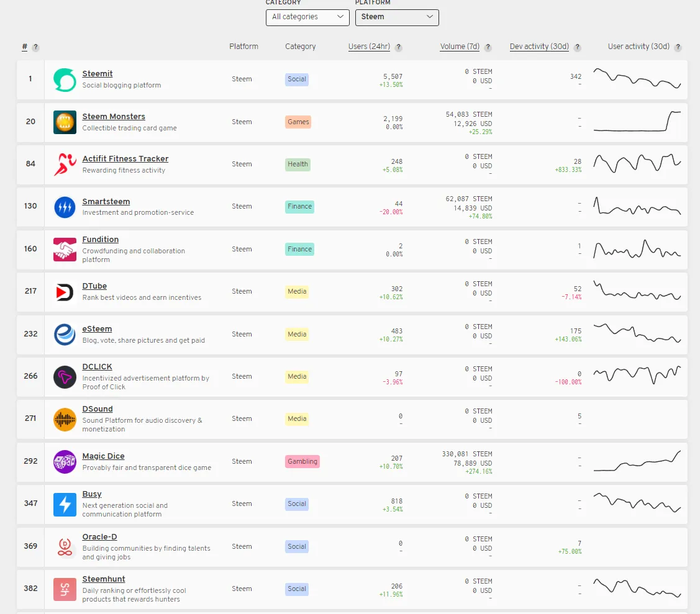
Task: Open the DCLICK dapp link
Action: (98, 367)
